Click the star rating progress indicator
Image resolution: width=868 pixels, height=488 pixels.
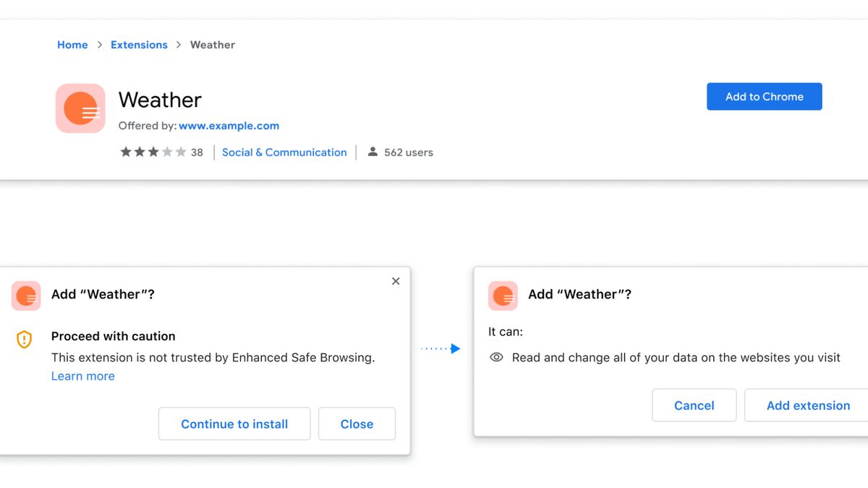tap(154, 152)
